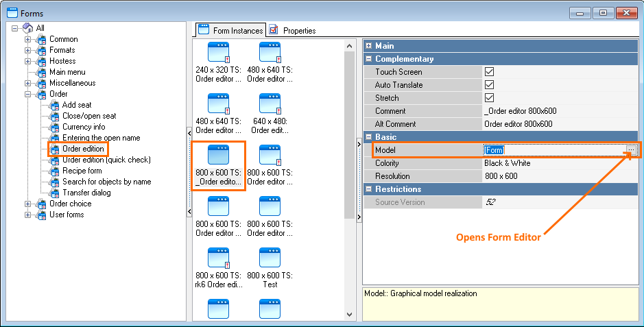Collapse the Basic properties section
Image resolution: width=644 pixels, height=327 pixels.
tap(369, 137)
